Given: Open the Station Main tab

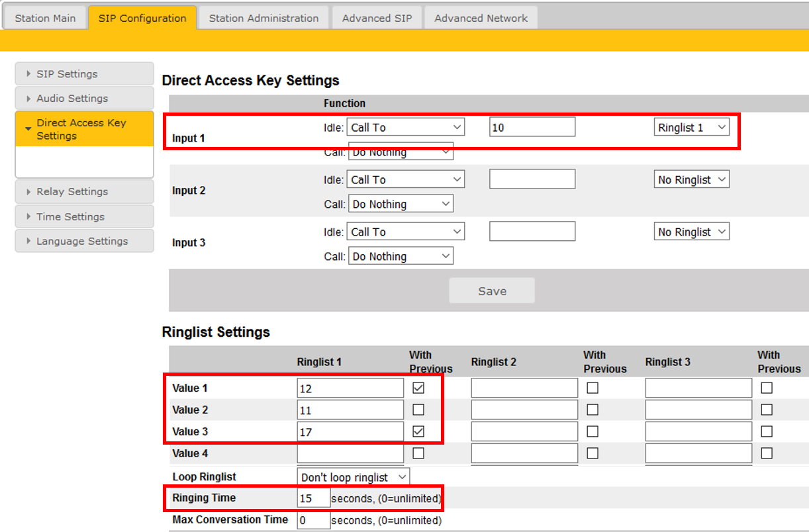Looking at the screenshot, I should point(45,18).
